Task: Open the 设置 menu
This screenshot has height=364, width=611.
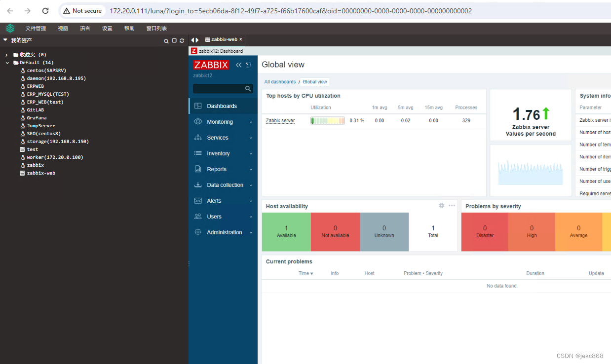Action: pos(107,29)
